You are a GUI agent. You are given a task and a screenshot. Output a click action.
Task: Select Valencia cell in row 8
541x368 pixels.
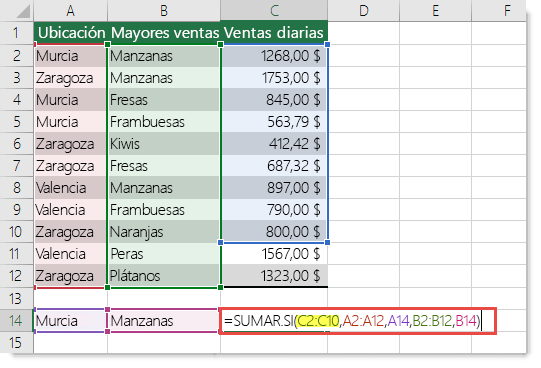(x=71, y=188)
